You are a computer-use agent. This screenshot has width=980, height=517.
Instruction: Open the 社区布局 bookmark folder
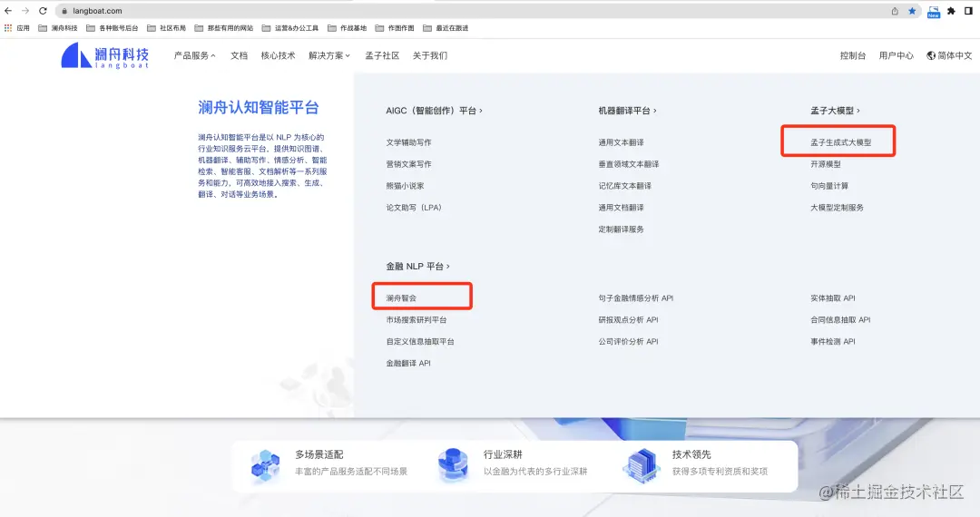click(166, 28)
